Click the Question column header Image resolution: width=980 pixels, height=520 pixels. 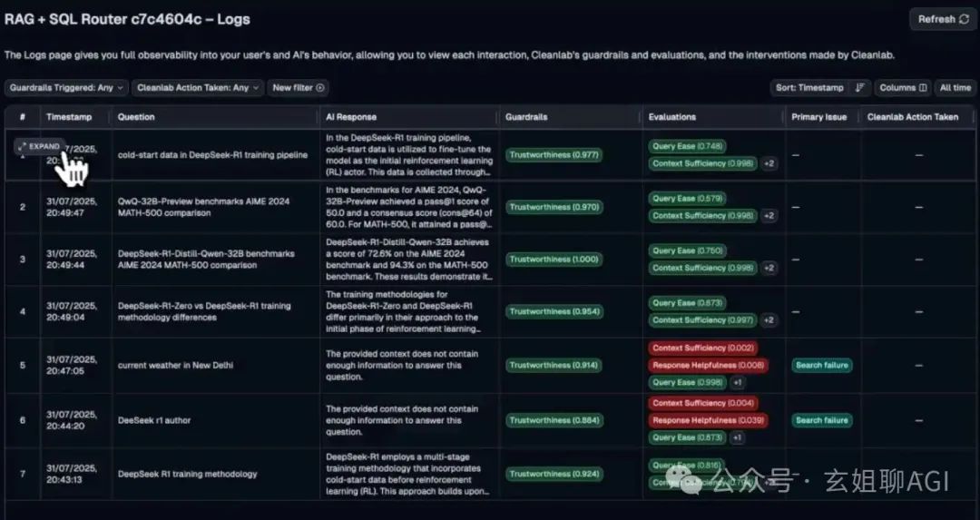pos(135,117)
